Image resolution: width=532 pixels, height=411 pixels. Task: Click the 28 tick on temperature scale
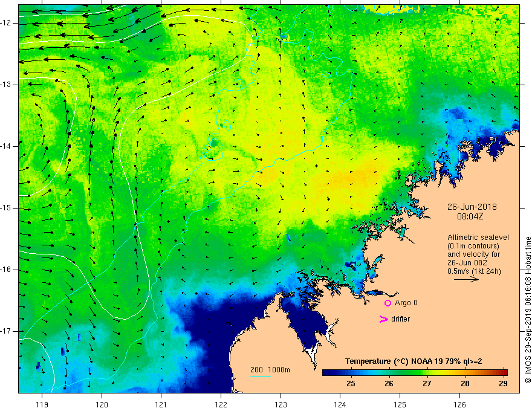click(465, 384)
